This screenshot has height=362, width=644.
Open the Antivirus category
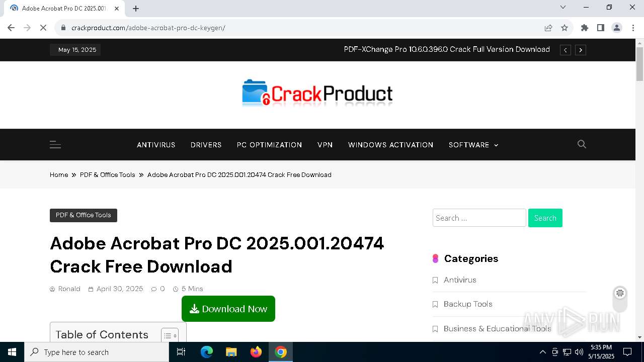460,280
